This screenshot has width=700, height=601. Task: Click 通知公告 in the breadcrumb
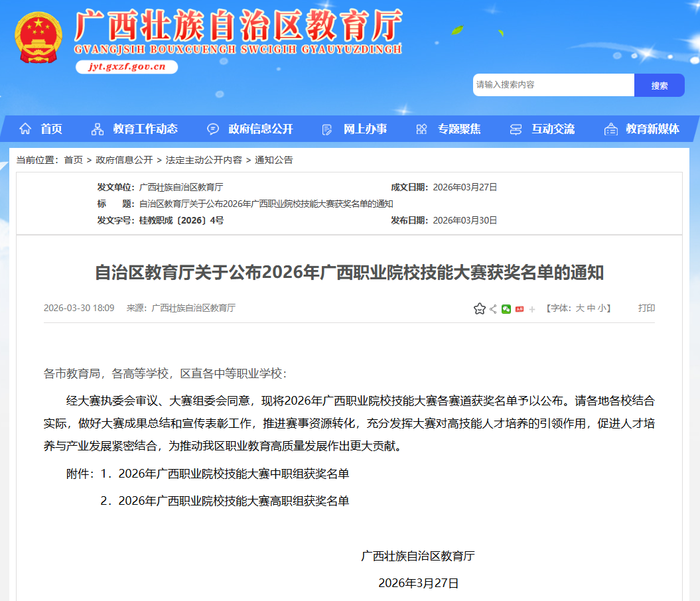[274, 160]
